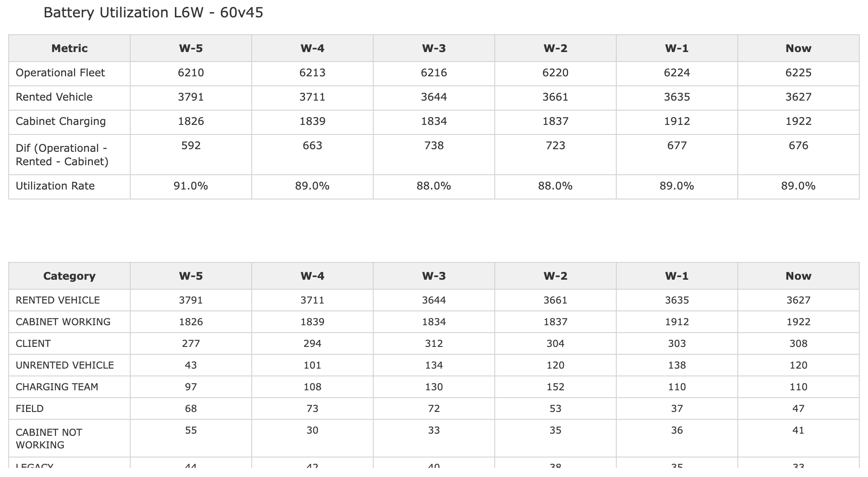Click the Cabinet Charging row label
The height and width of the screenshot is (477, 868).
point(61,121)
